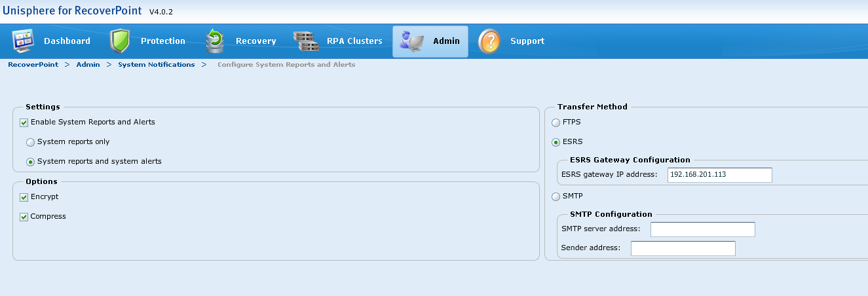Image resolution: width=868 pixels, height=296 pixels.
Task: Click the ESRS Gateway Configuration heading
Action: [630, 160]
